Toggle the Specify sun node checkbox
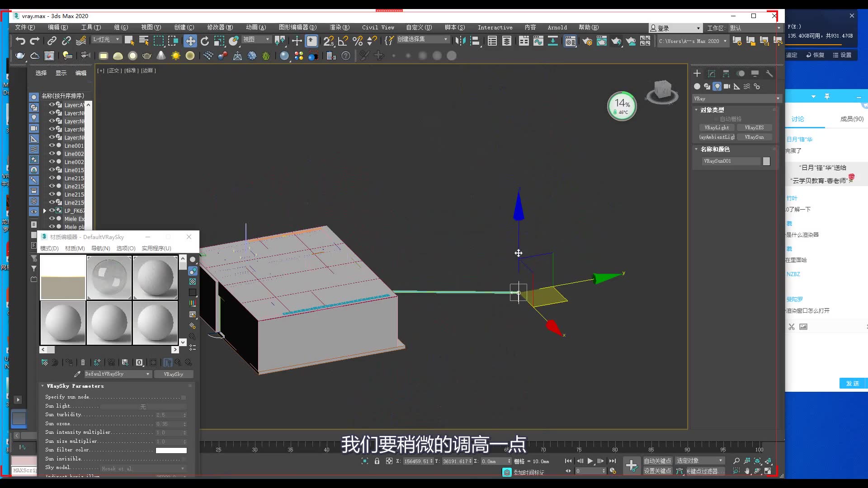The width and height of the screenshot is (868, 488). coord(184,398)
